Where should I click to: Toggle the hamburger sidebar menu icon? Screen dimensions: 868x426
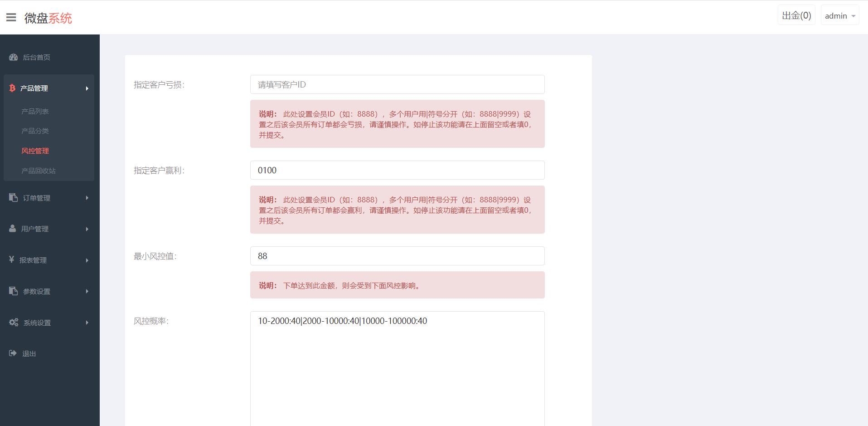pos(11,18)
